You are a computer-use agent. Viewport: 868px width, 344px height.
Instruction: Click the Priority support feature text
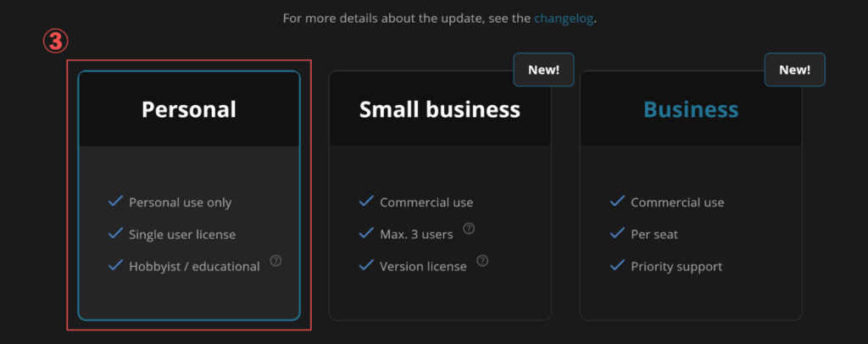point(676,266)
